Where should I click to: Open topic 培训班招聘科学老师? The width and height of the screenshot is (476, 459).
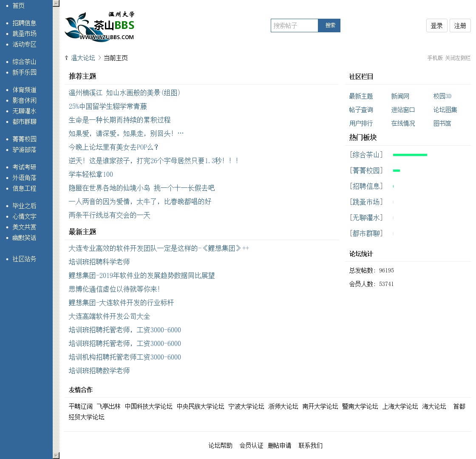pyautogui.click(x=99, y=262)
